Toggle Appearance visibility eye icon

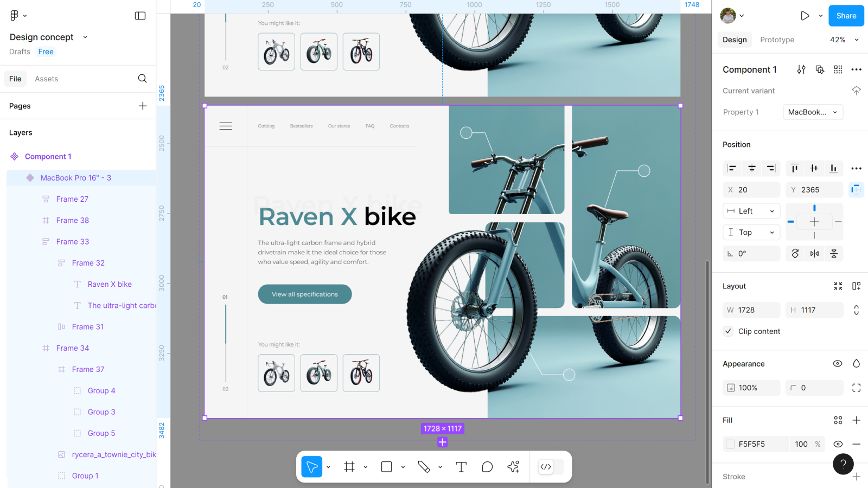[x=838, y=364]
